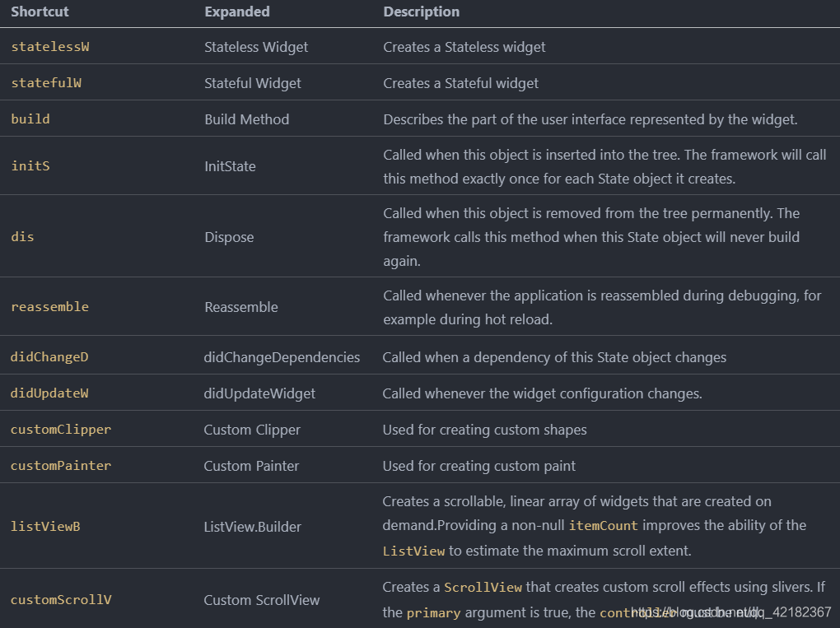The height and width of the screenshot is (628, 840).
Task: Select the statefulW shortcut code
Action: 46,83
